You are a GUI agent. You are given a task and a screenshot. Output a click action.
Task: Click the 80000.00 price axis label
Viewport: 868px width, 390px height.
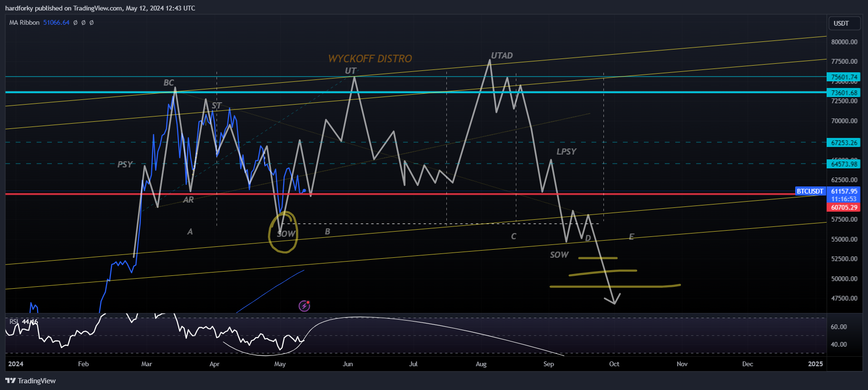[x=844, y=42]
